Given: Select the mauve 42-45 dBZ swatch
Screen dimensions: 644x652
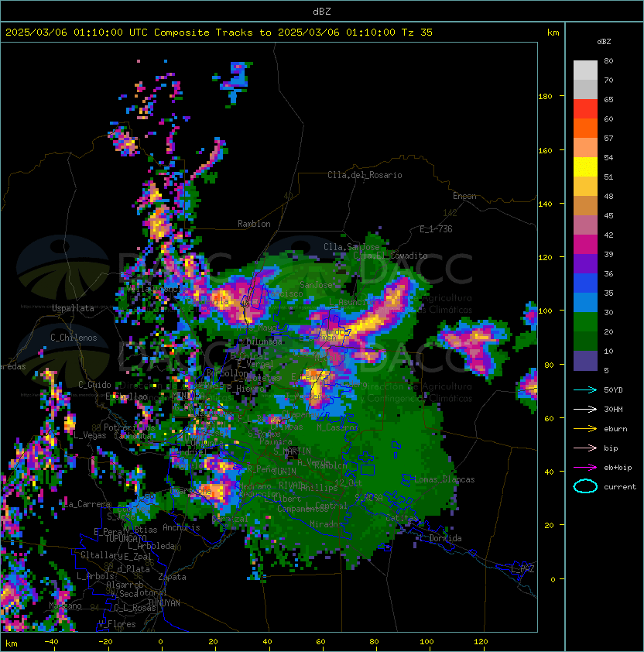Looking at the screenshot, I should pyautogui.click(x=585, y=225).
